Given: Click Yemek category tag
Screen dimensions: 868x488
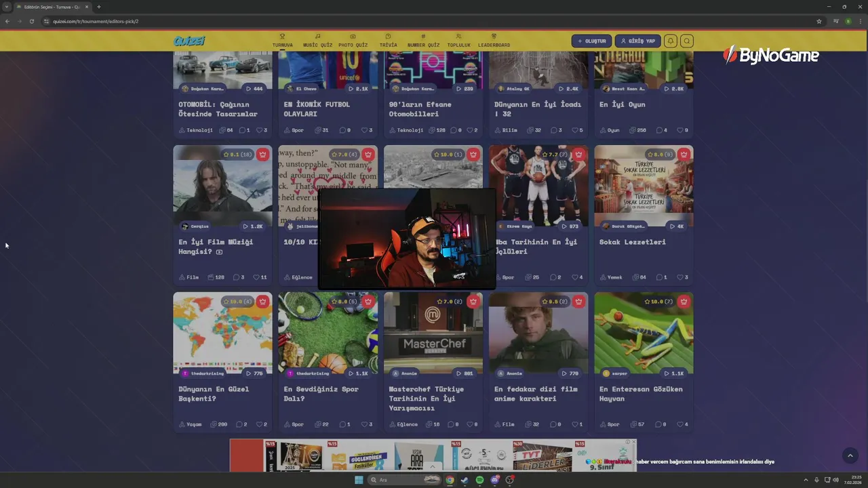Looking at the screenshot, I should 611,277.
